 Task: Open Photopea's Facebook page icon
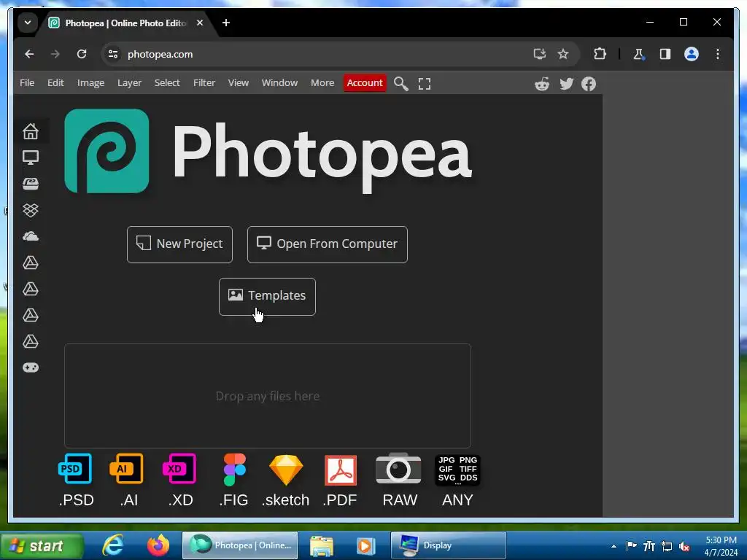click(x=589, y=84)
